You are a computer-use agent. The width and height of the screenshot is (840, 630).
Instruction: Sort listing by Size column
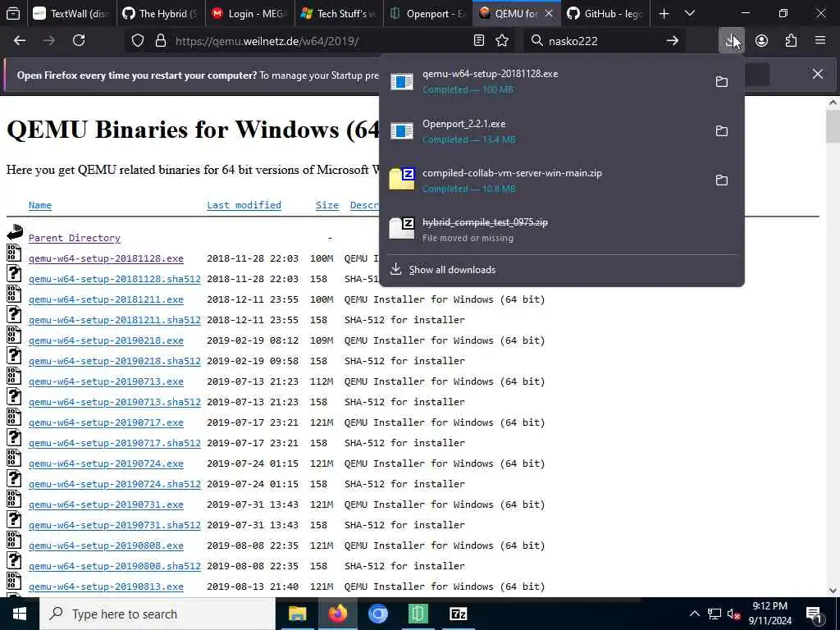[326, 205]
